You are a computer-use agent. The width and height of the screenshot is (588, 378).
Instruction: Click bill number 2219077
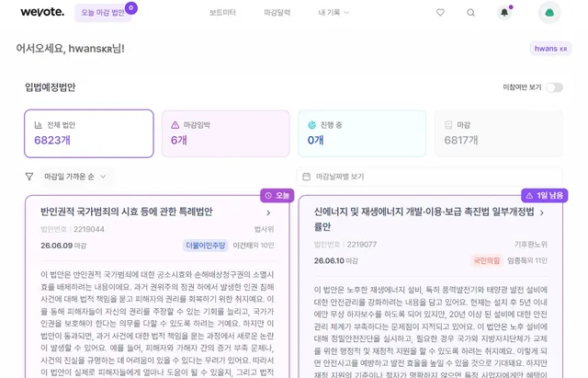pos(362,245)
